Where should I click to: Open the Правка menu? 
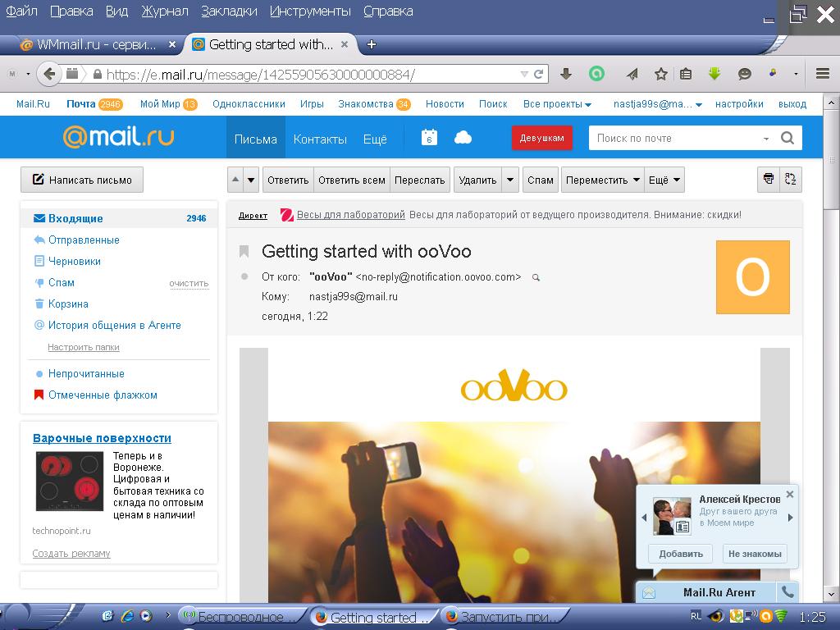[x=72, y=11]
